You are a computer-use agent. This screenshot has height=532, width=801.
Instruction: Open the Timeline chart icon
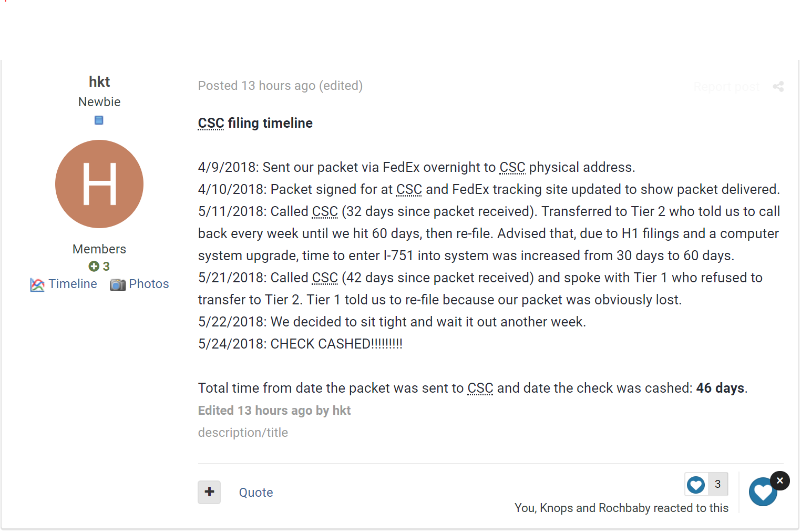[37, 284]
